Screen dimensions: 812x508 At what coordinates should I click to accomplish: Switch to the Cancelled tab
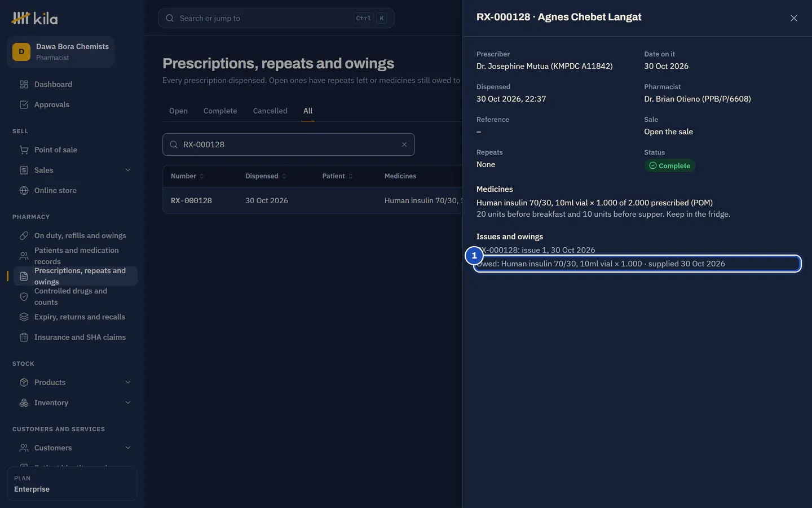coord(270,111)
